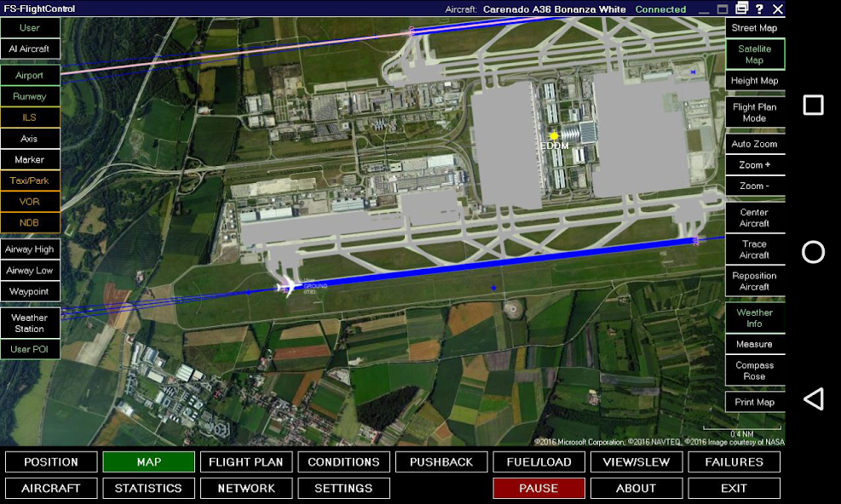Switch to the CONDITIONS tab
This screenshot has width=841, height=504.
point(343,462)
